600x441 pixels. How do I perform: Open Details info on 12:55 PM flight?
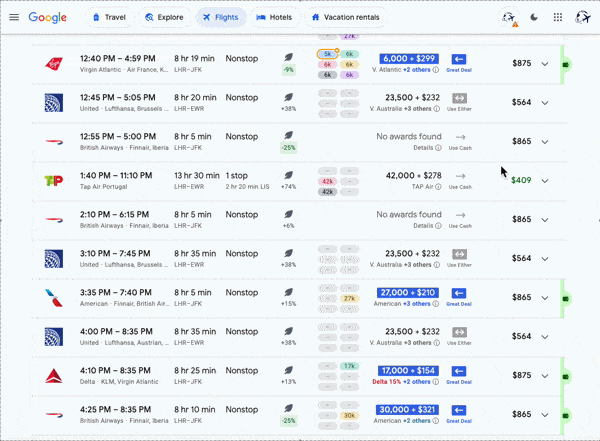click(438, 148)
